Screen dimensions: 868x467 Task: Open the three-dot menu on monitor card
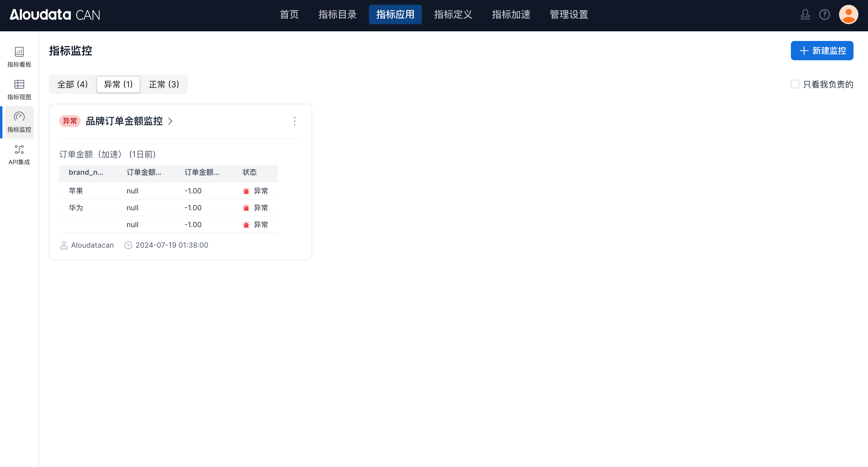[x=294, y=121]
